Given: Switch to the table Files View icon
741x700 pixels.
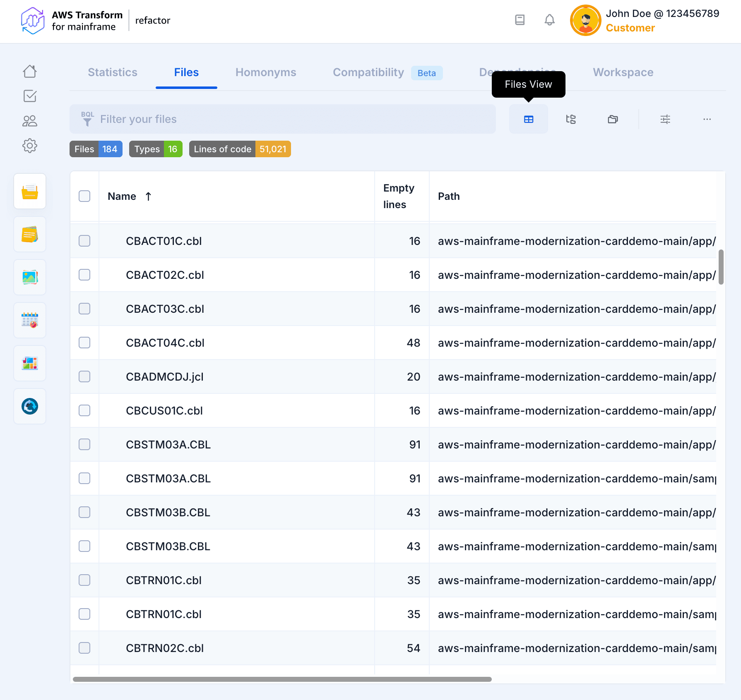Looking at the screenshot, I should pos(529,120).
